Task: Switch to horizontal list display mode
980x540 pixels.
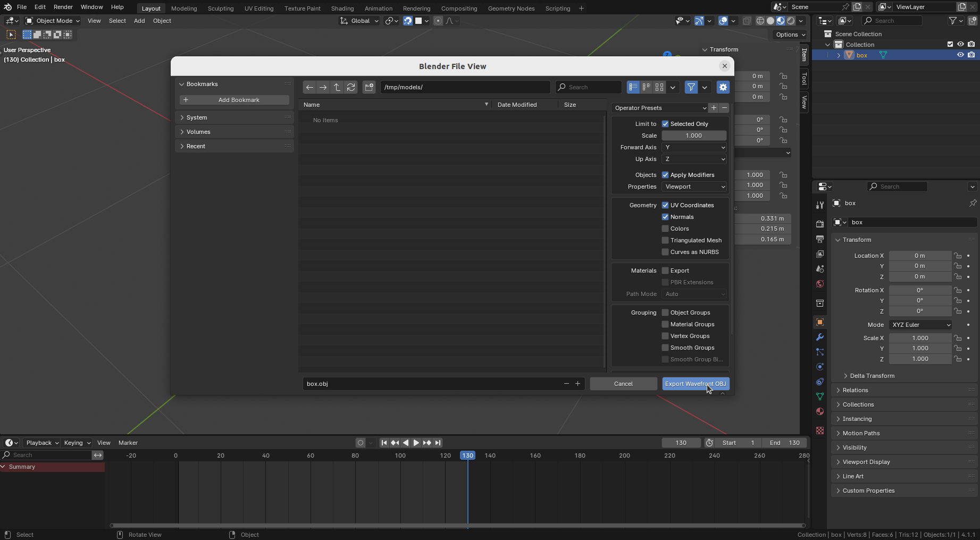Action: (x=646, y=87)
